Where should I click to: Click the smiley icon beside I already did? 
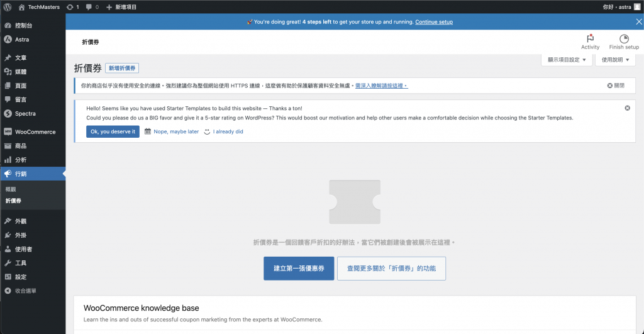[207, 131]
